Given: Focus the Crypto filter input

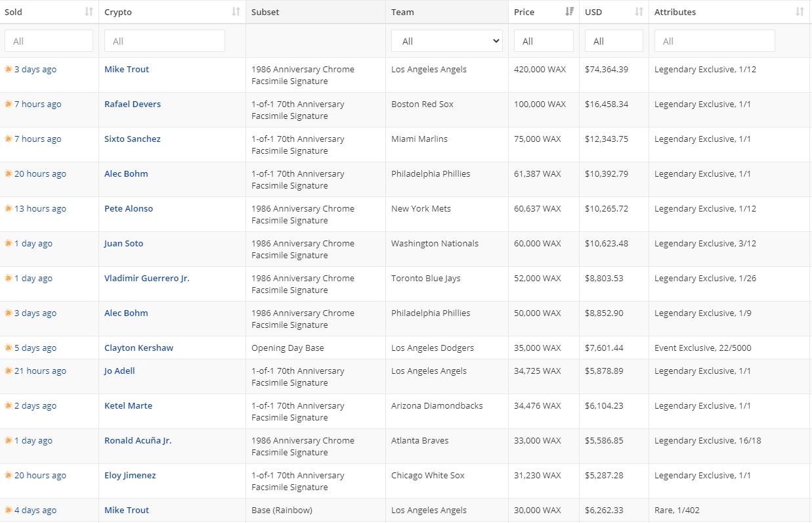Looking at the screenshot, I should pyautogui.click(x=165, y=41).
